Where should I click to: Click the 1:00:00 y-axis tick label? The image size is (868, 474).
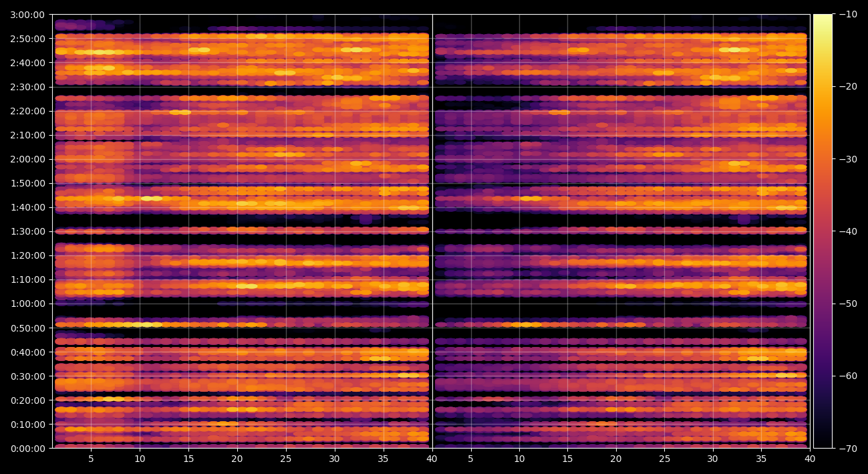click(27, 304)
